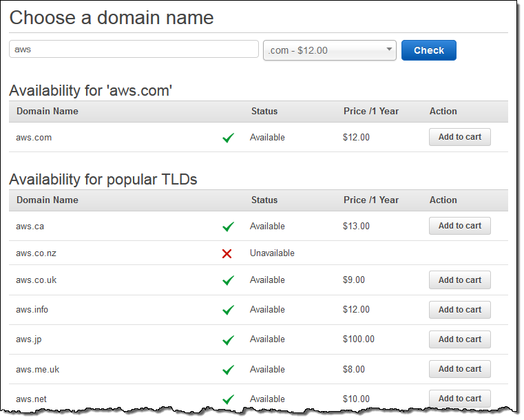Click the green checkmark beside aws.net

(x=228, y=399)
